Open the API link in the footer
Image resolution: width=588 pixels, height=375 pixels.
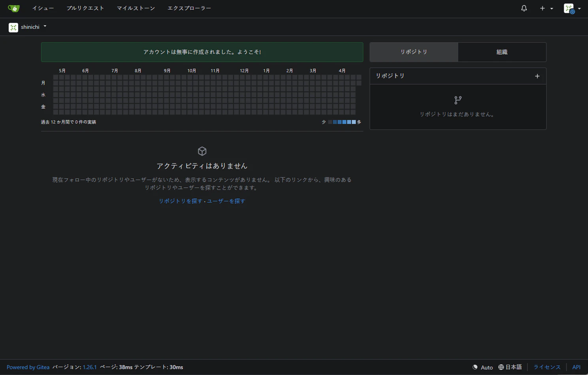(577, 367)
